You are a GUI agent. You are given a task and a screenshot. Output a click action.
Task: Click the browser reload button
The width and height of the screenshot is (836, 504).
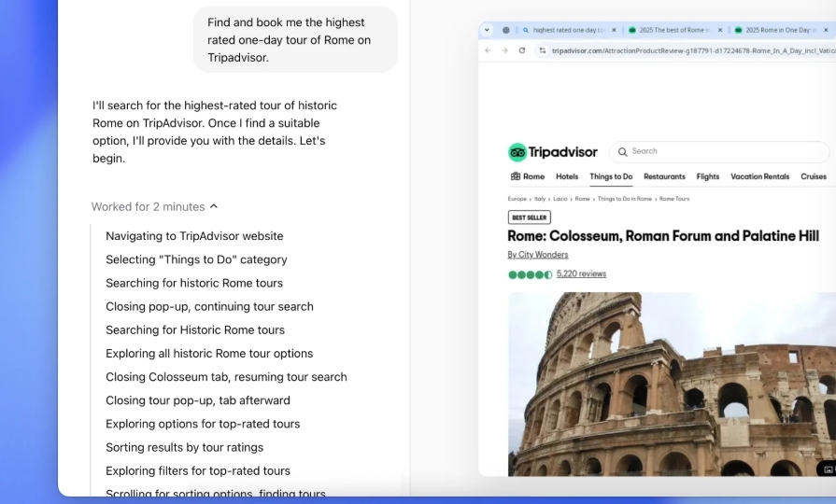pos(521,50)
